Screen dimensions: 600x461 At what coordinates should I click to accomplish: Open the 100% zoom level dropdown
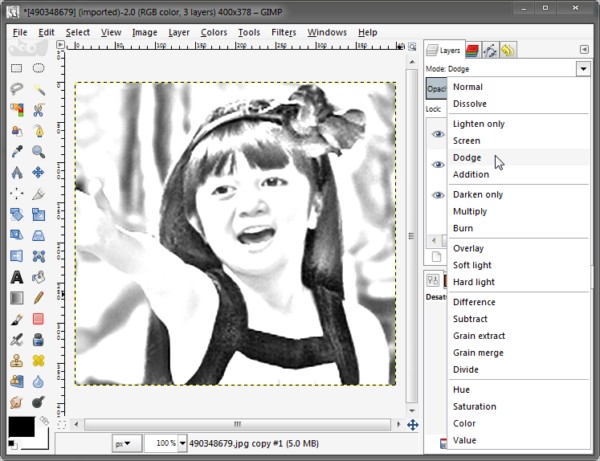[x=182, y=441]
